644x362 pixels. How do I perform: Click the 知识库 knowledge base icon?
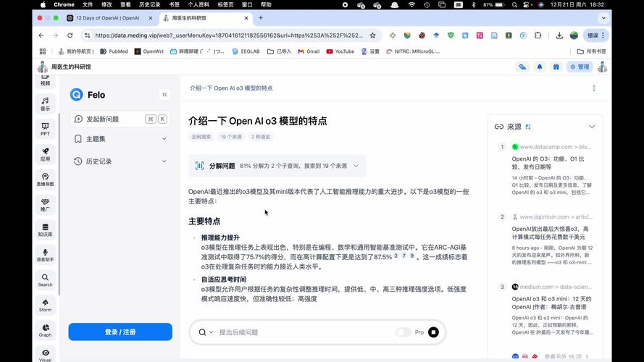[x=45, y=229]
